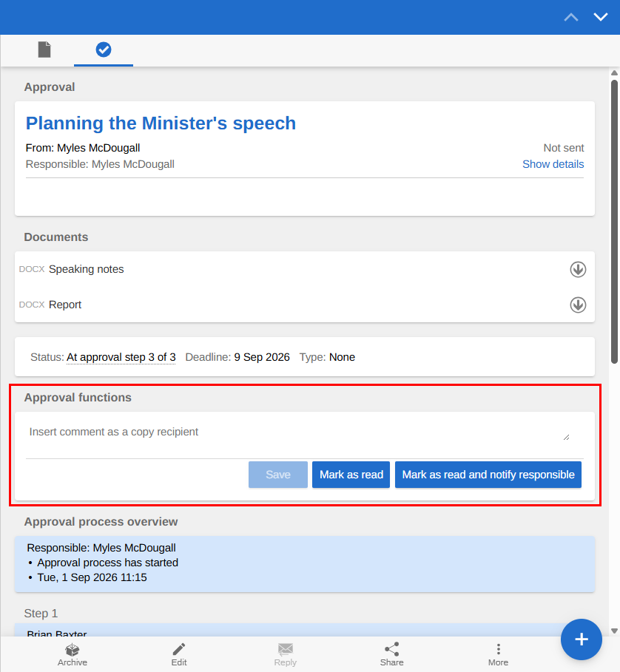Click the Edit pencil icon
The width and height of the screenshot is (620, 672).
pyautogui.click(x=179, y=654)
